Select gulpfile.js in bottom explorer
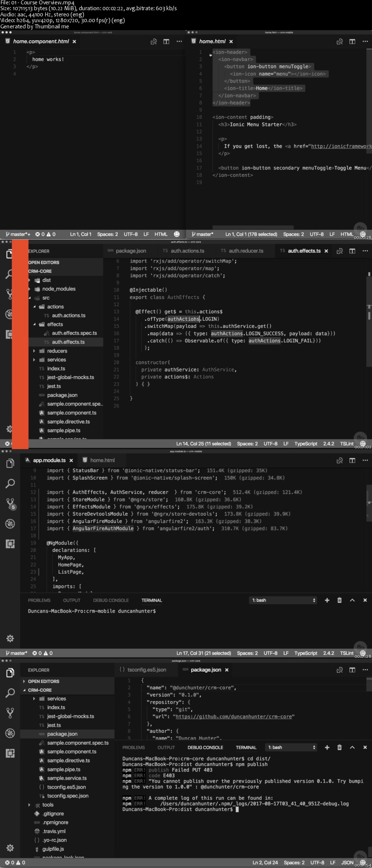This screenshot has width=372, height=868. (53, 849)
